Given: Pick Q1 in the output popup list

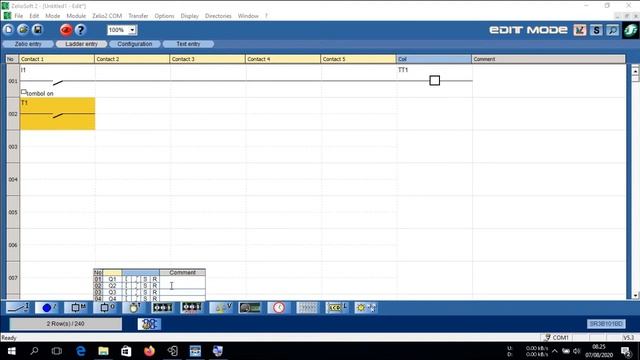Looking at the screenshot, I should pyautogui.click(x=112, y=279).
